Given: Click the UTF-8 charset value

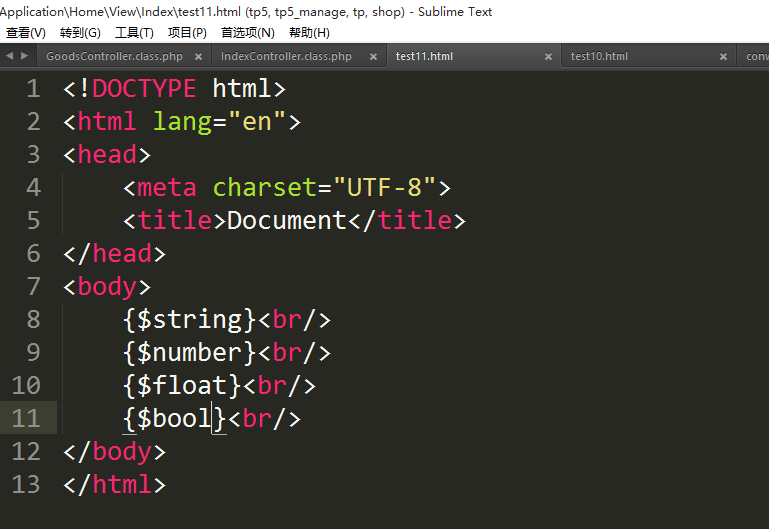Looking at the screenshot, I should (385, 188).
